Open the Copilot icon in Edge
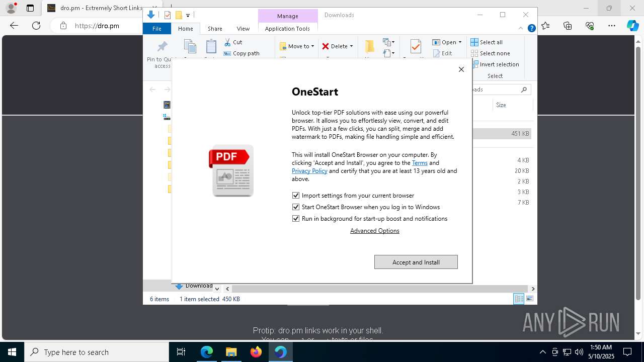The height and width of the screenshot is (362, 644). (632, 26)
